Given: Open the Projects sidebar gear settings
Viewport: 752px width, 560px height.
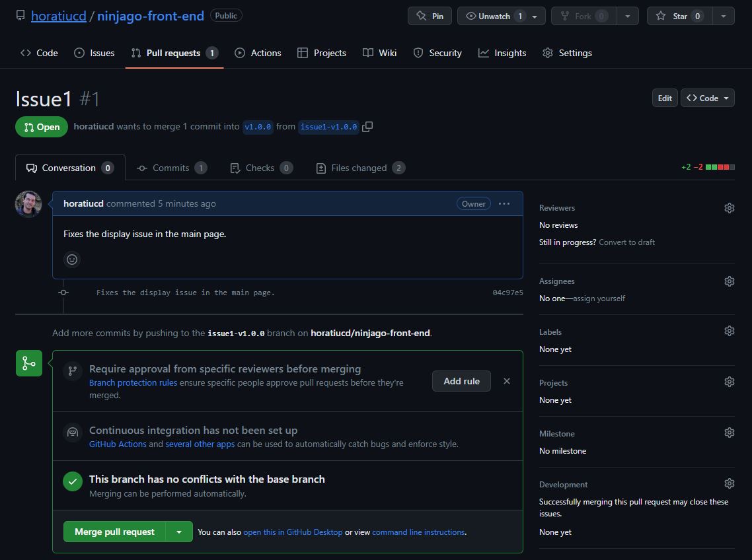Looking at the screenshot, I should [729, 382].
